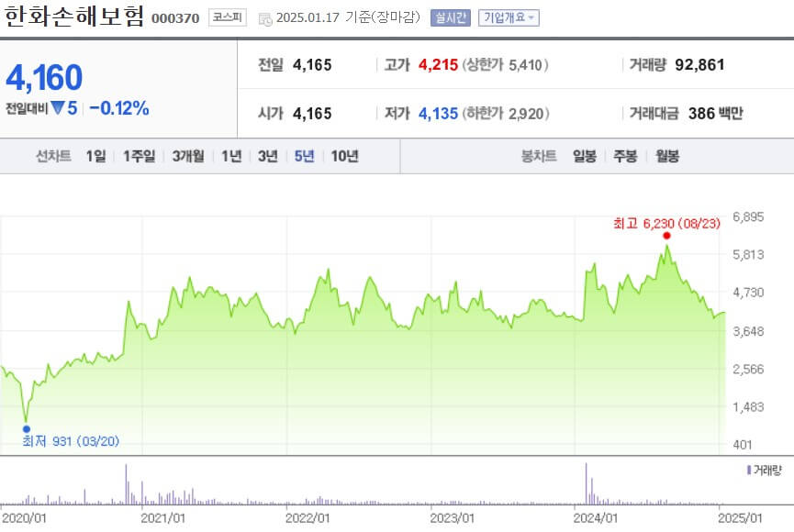Click the 코스피 market badge
Viewport: 794px width, 532px height.
click(x=228, y=17)
